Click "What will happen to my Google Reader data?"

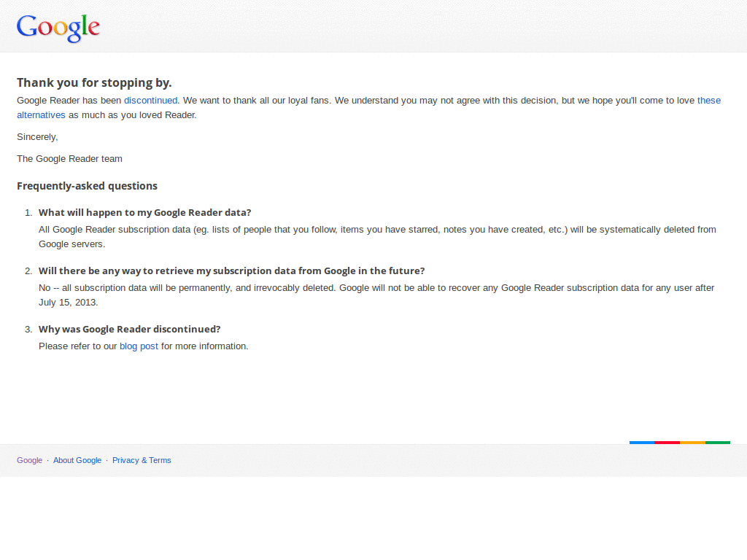[145, 213]
